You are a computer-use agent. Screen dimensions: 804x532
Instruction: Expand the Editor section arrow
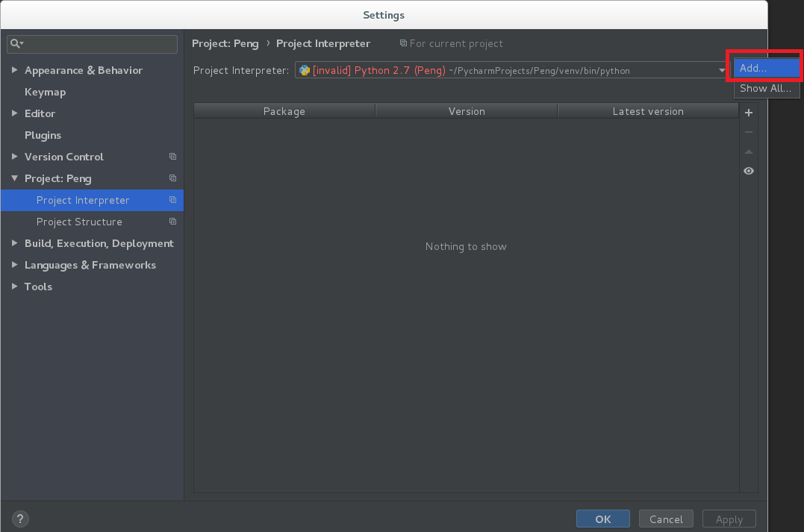14,113
